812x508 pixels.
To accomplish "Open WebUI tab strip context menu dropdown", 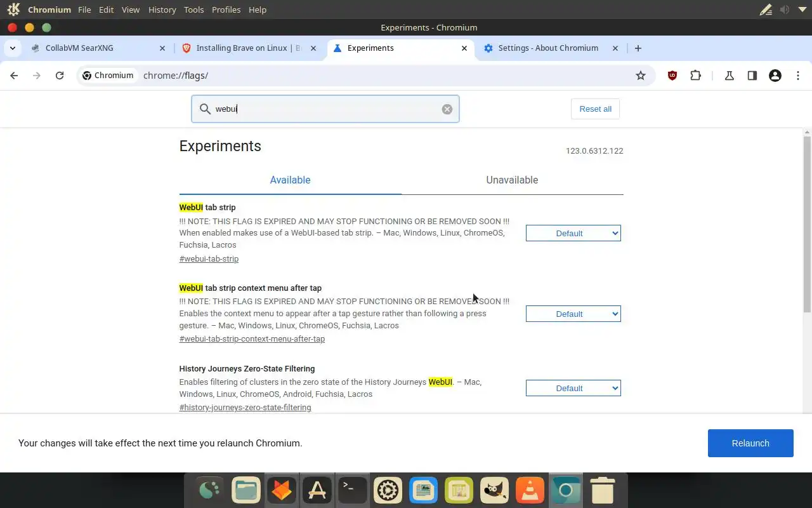I will click(573, 314).
